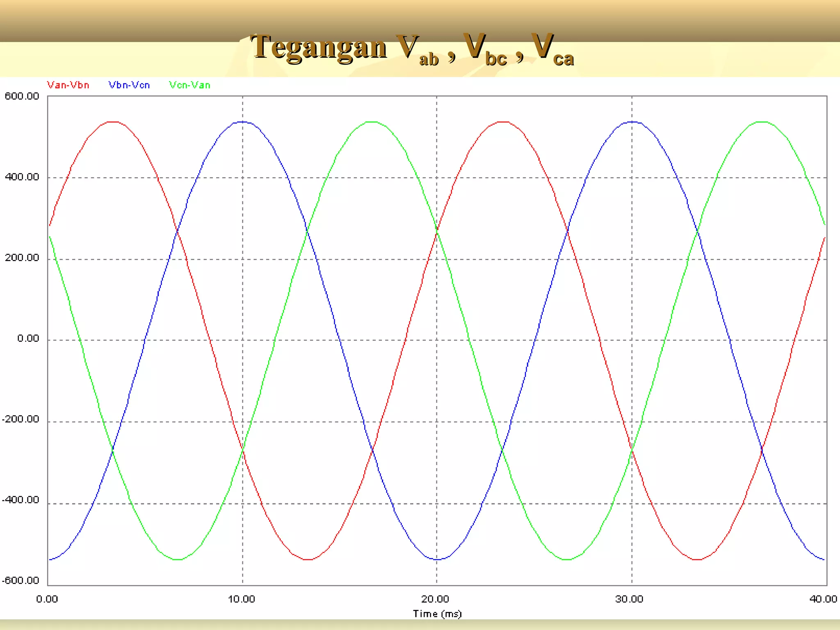
Task: Click the first blue waveform peak at 10 ms
Action: click(x=243, y=122)
